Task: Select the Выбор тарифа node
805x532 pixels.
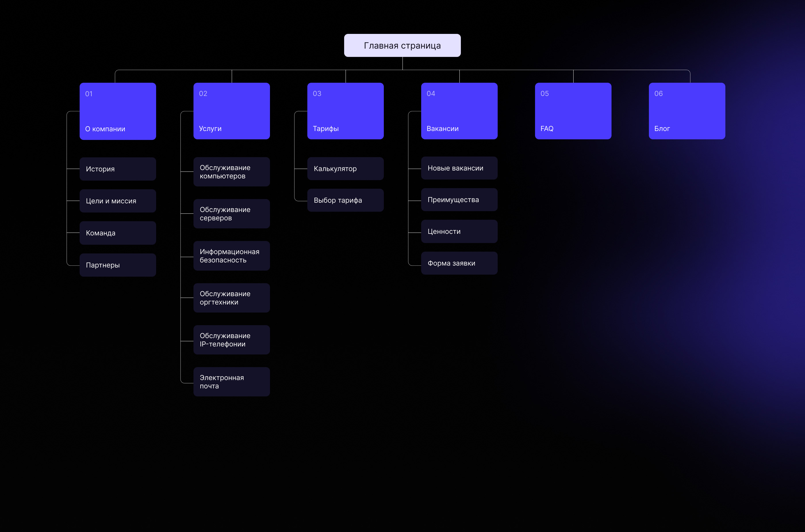Action: pos(345,200)
